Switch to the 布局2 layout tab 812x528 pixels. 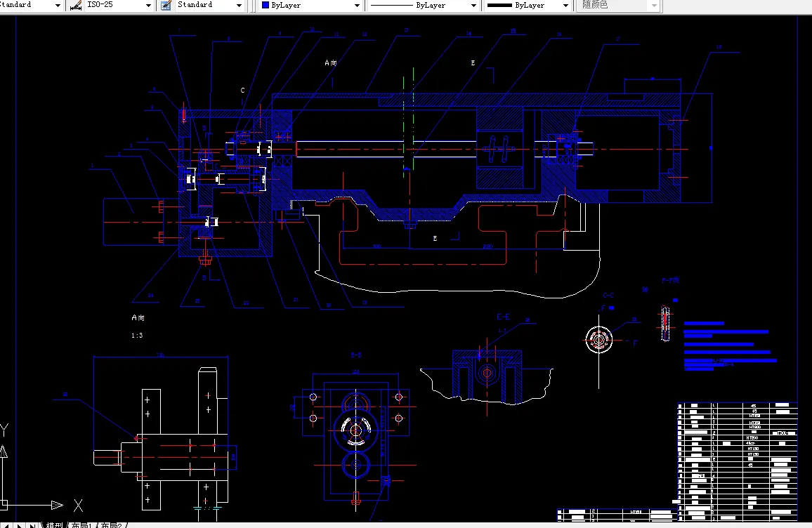coord(112,525)
